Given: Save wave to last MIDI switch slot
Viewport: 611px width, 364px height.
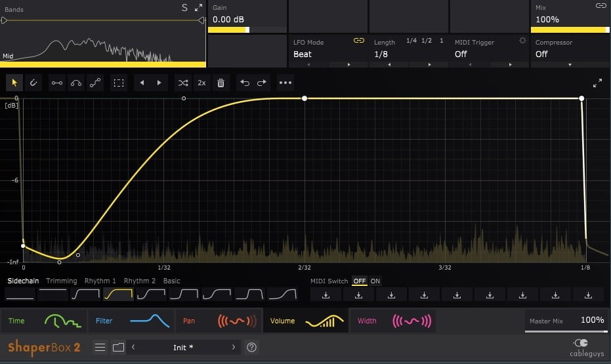Looking at the screenshot, I should (589, 296).
